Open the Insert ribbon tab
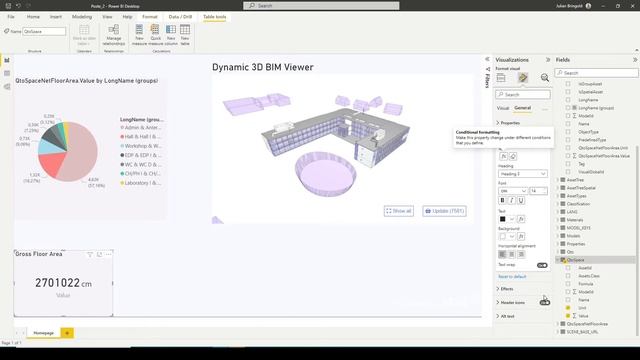Image resolution: width=640 pixels, height=360 pixels. click(56, 17)
